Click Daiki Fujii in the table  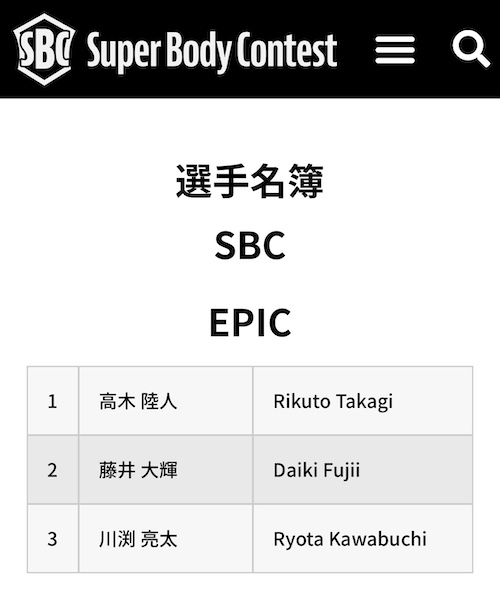(x=317, y=471)
